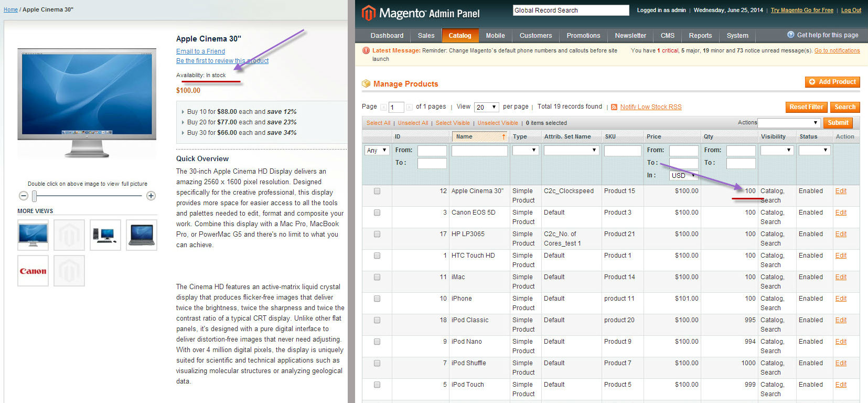Select the desktop computer thumbnail under More Views
868x403 pixels.
105,235
